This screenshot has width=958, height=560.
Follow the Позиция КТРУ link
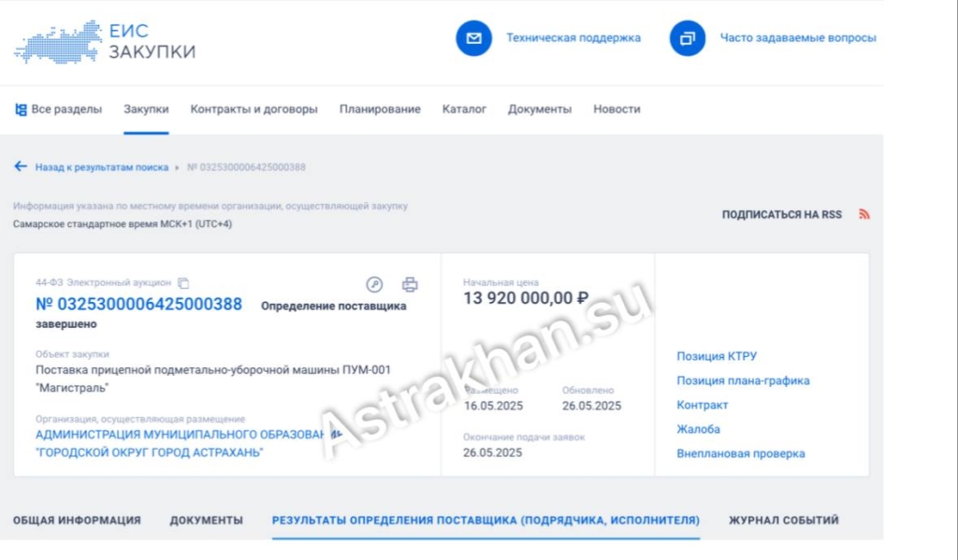(717, 356)
